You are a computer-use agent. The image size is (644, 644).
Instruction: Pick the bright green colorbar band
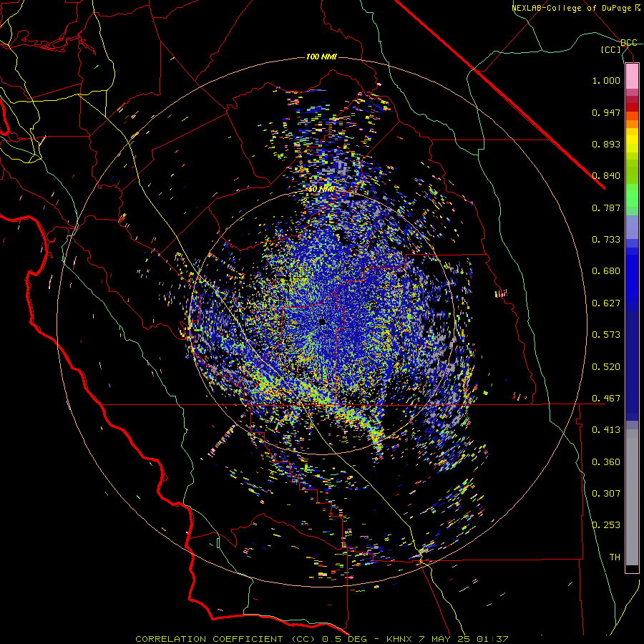point(632,195)
